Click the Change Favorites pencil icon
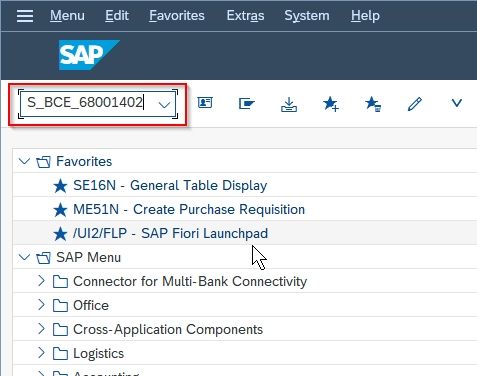Screen dimensions: 477x376 [x=415, y=104]
